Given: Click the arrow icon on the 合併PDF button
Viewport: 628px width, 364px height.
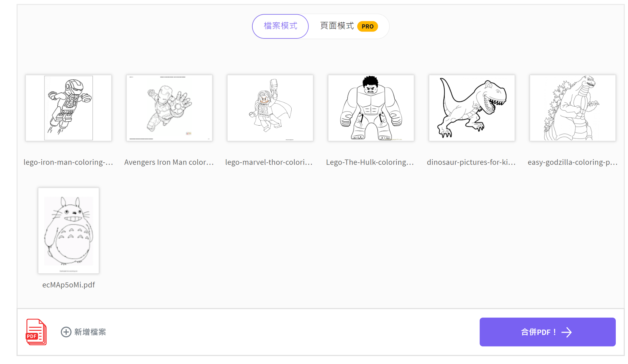Looking at the screenshot, I should tap(567, 332).
